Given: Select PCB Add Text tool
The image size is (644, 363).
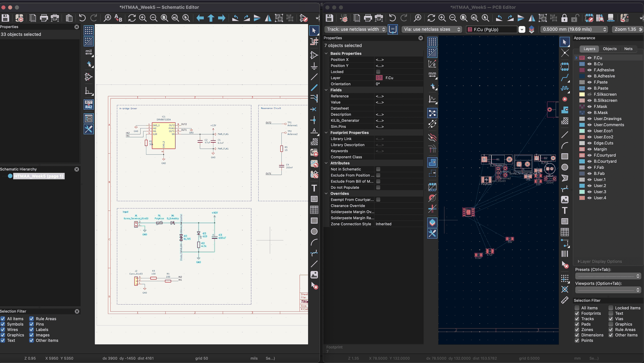Looking at the screenshot, I should point(565,211).
